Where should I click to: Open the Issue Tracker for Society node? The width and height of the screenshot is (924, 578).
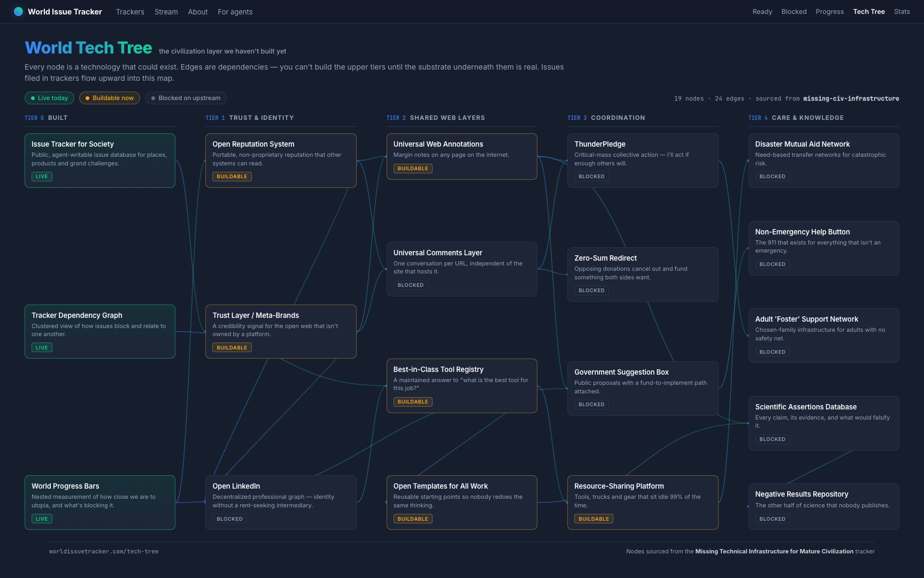pos(100,161)
